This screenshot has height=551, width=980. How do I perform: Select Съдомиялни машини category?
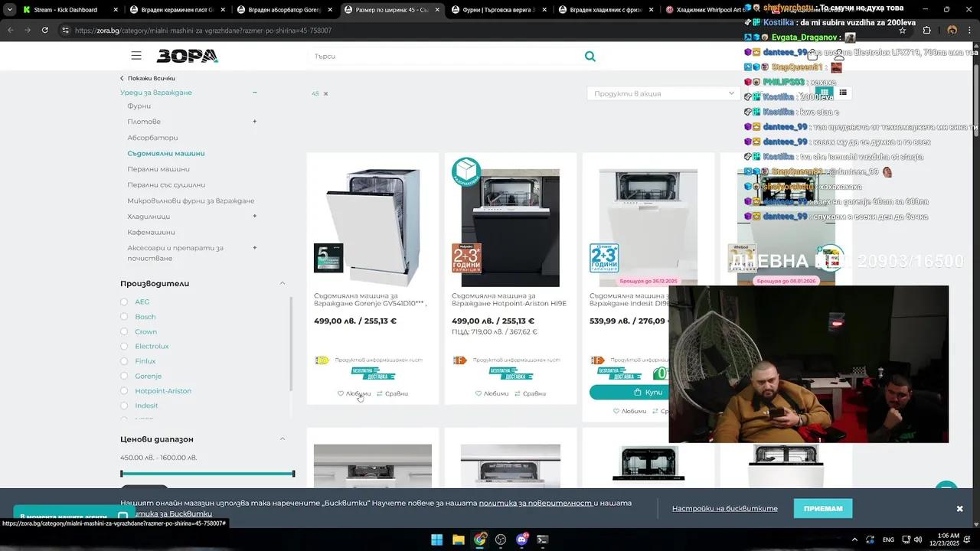[x=166, y=154]
